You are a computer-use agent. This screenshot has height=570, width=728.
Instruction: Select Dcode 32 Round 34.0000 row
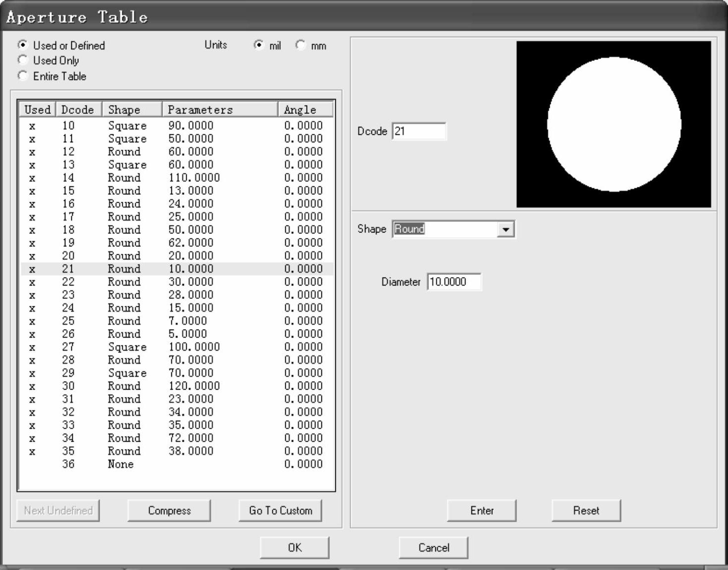point(177,412)
